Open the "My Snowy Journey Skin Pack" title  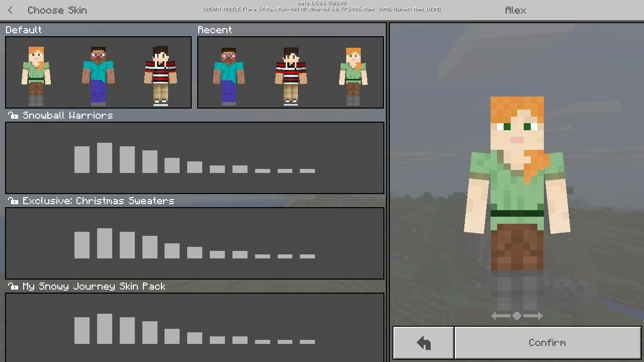tap(94, 286)
